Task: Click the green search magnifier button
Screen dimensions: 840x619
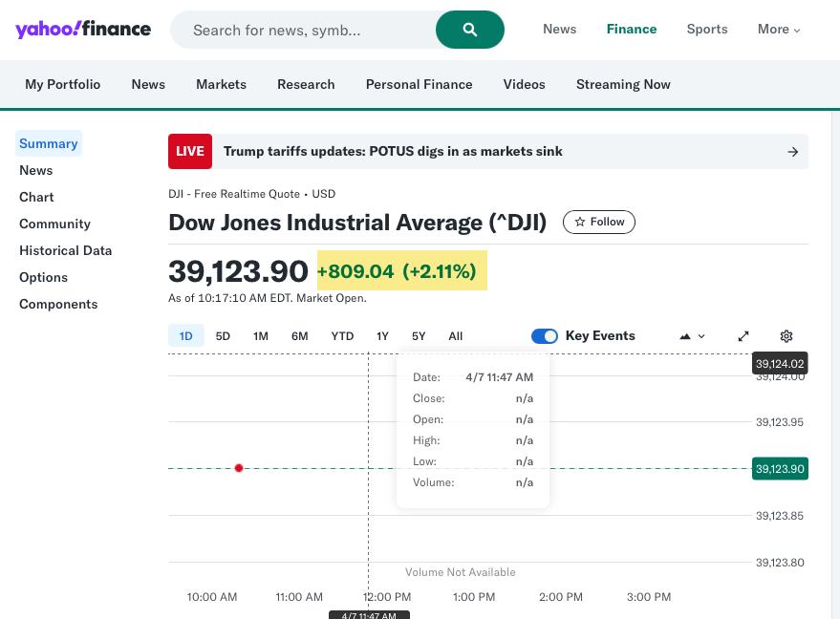Action: tap(470, 30)
